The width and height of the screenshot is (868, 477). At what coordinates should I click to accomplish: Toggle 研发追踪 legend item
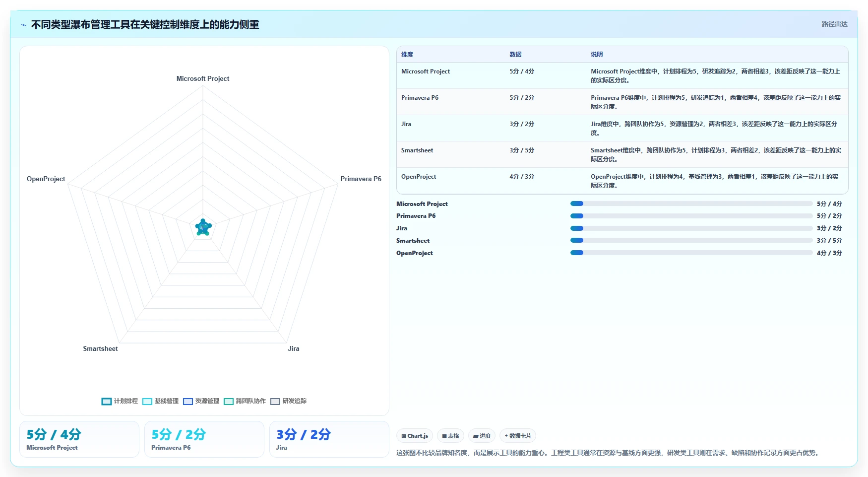click(289, 401)
